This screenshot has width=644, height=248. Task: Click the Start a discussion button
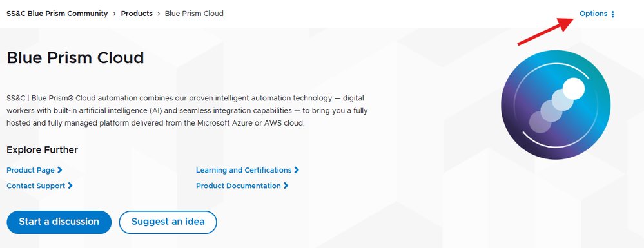pos(59,222)
